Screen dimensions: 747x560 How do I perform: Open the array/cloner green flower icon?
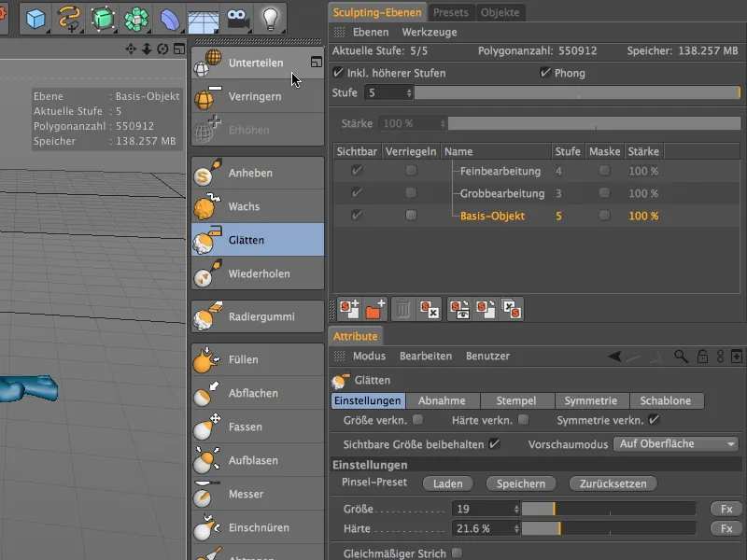(136, 19)
